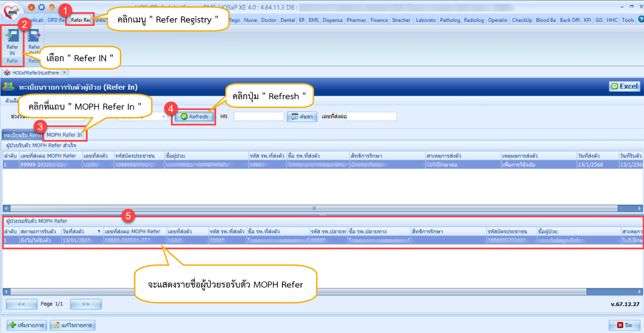Viewport: 644px width, 333px height.
Task: Sort lower grid by สถานะการรับตัว column
Action: (40, 232)
